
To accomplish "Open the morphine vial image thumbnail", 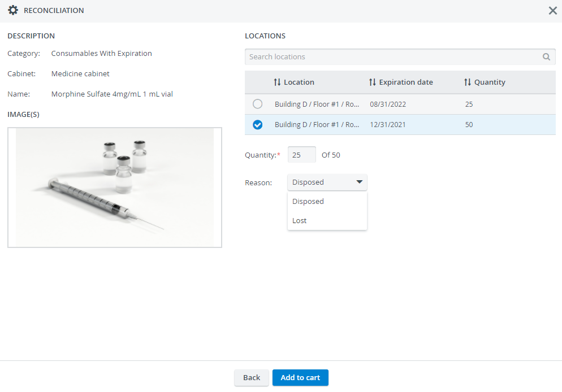I will coord(115,187).
